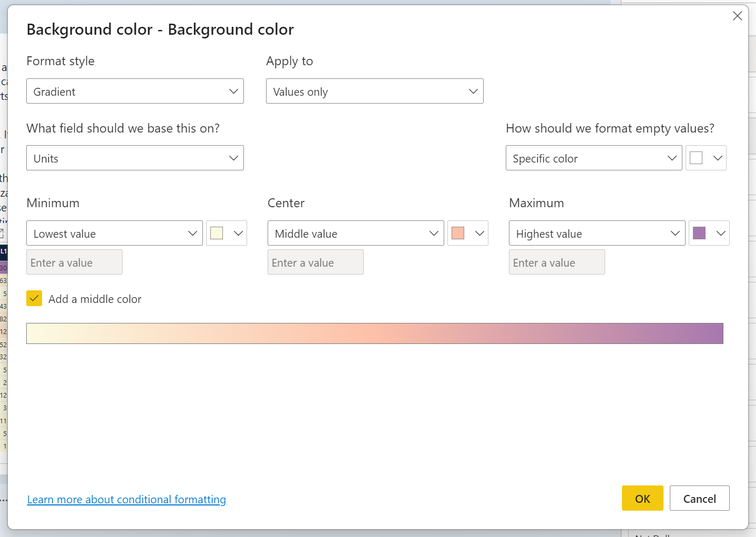Click the Cancel button
Screen dimensions: 756x537
[x=700, y=498]
